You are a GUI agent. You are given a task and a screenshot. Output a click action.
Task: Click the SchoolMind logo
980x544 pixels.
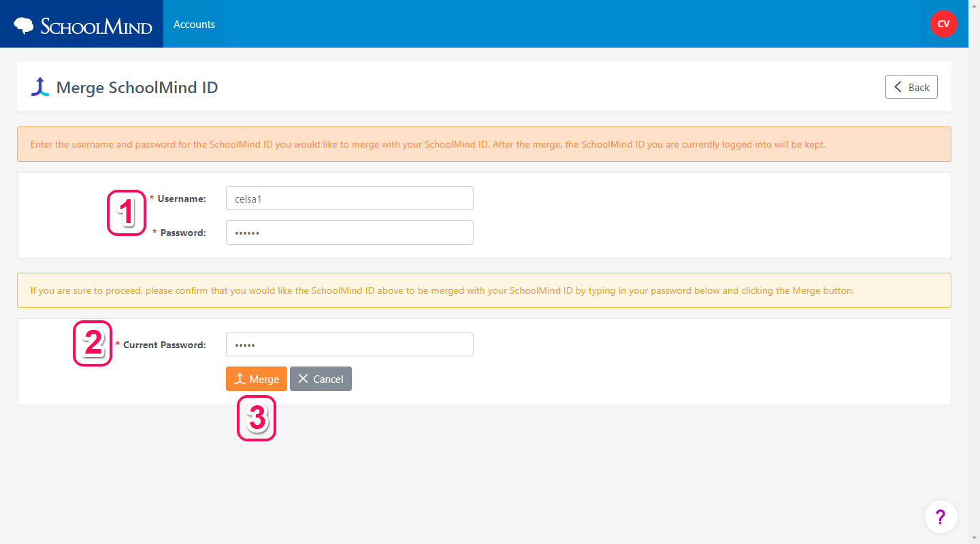tap(83, 26)
